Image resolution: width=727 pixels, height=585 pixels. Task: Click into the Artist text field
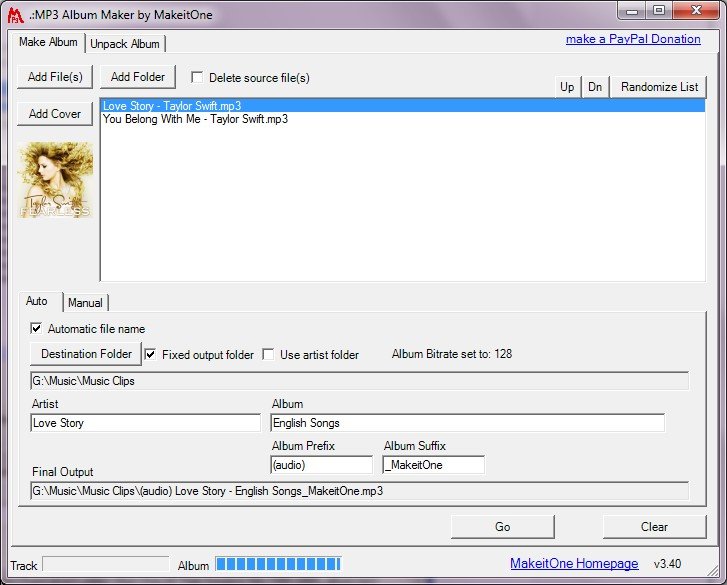click(x=145, y=423)
